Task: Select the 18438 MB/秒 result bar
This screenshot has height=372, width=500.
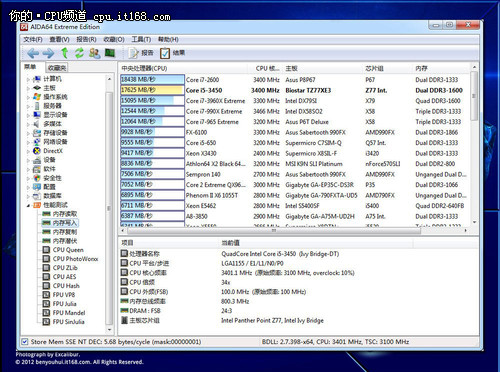Action: [152, 79]
